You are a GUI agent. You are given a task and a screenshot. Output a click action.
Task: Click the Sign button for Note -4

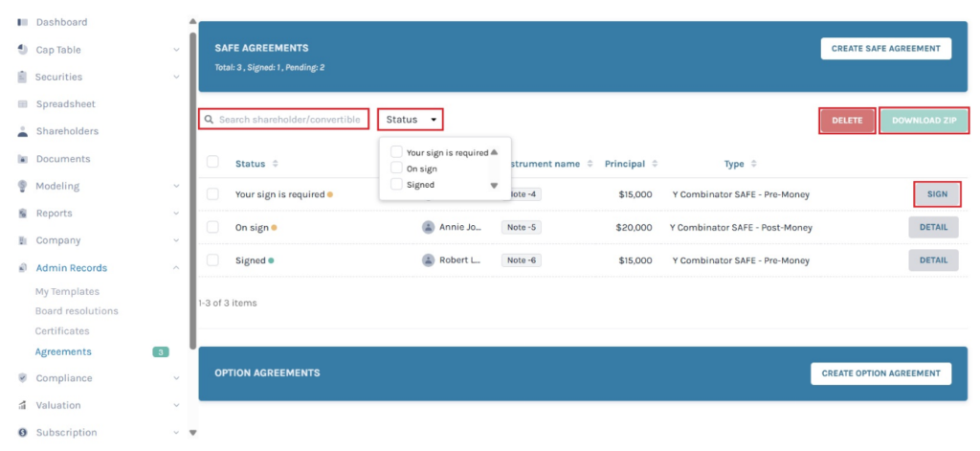point(937,194)
